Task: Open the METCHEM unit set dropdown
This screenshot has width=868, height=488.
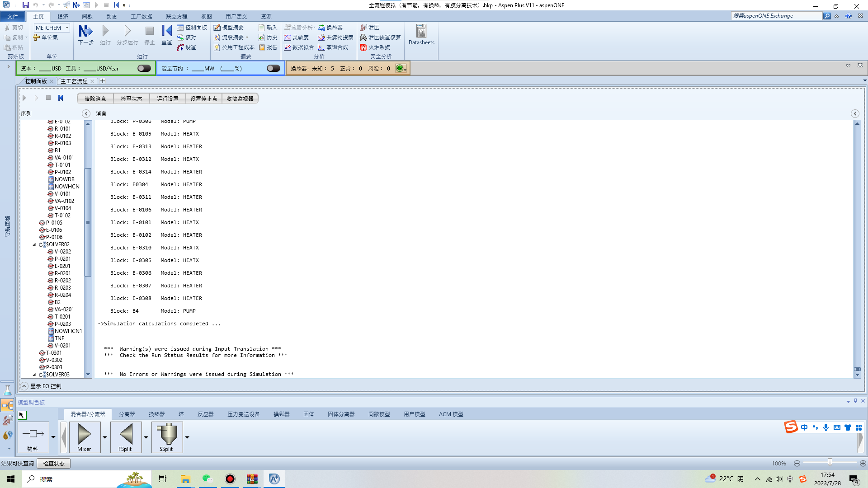Action: (67, 28)
